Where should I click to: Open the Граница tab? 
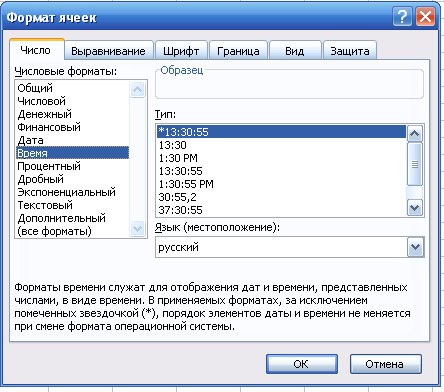coord(238,51)
